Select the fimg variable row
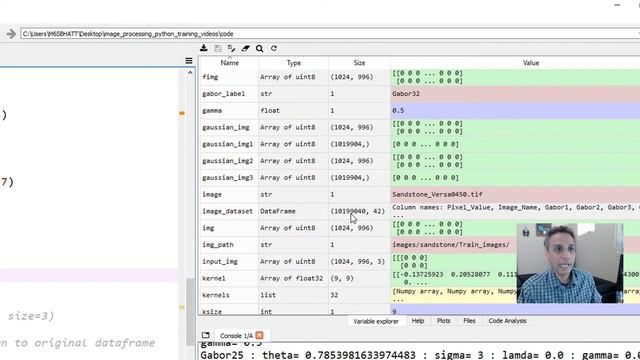Viewport: 640px width, 360px height. point(420,77)
